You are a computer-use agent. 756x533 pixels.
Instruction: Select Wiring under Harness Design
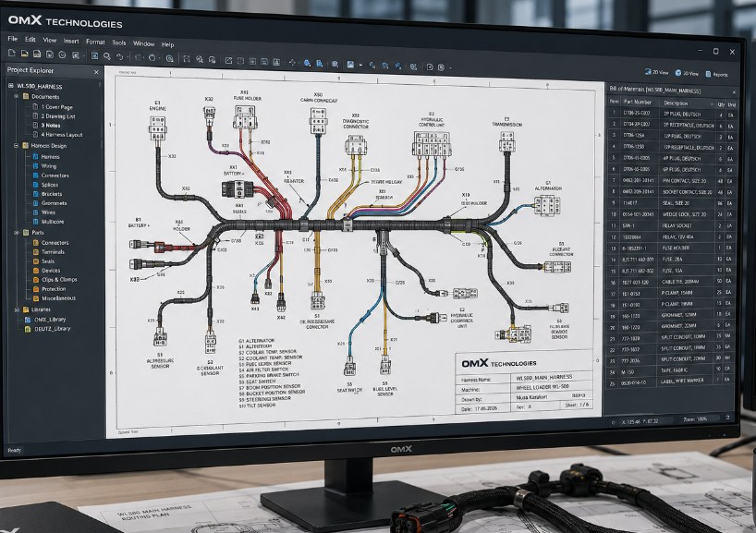coord(49,165)
